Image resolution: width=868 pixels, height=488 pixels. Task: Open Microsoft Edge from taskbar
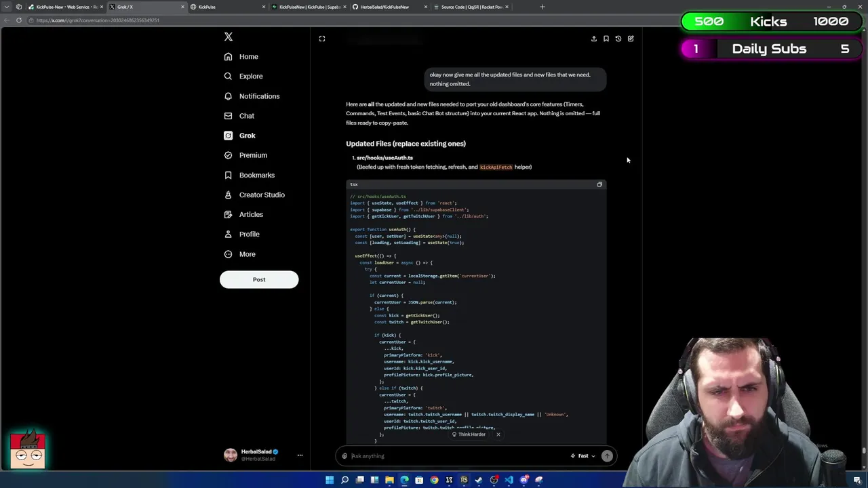coord(404,480)
